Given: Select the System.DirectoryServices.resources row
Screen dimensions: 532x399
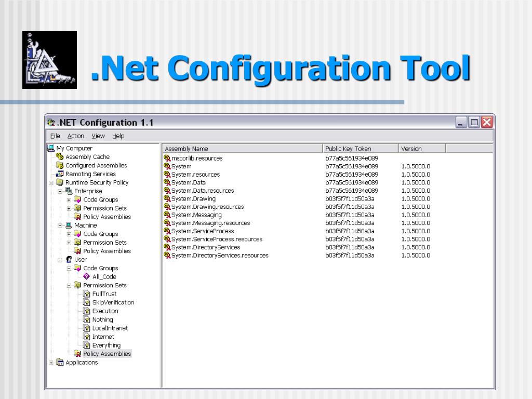Looking at the screenshot, I should click(297, 255).
